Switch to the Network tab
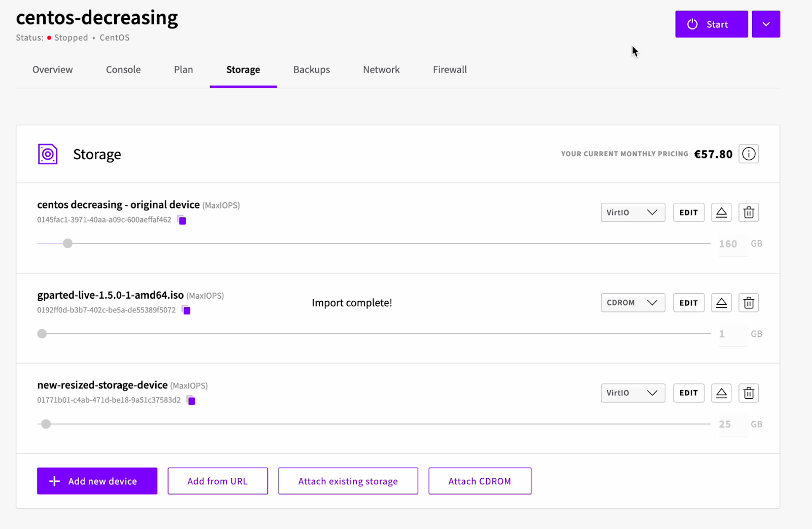Screen dimensions: 812x529 [381, 70]
